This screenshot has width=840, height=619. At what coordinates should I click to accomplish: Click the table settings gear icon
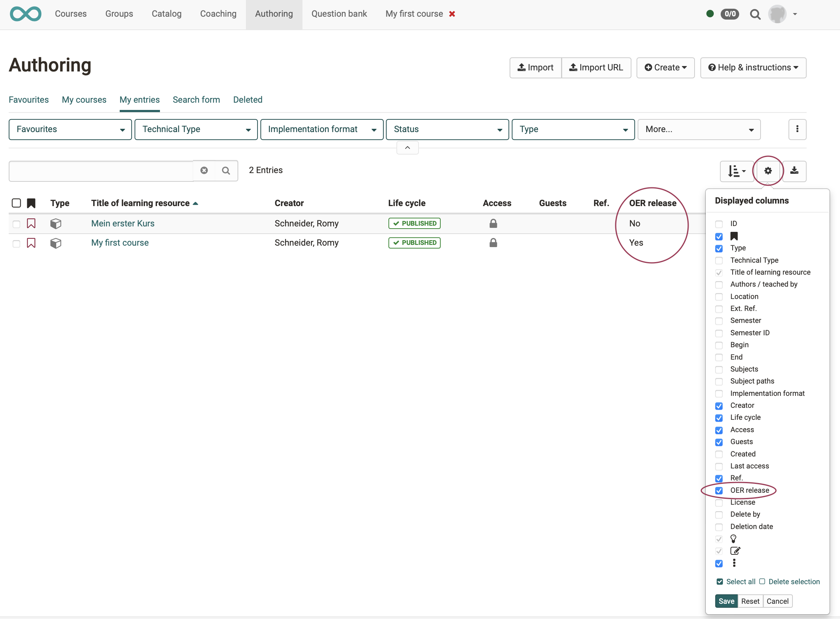768,171
